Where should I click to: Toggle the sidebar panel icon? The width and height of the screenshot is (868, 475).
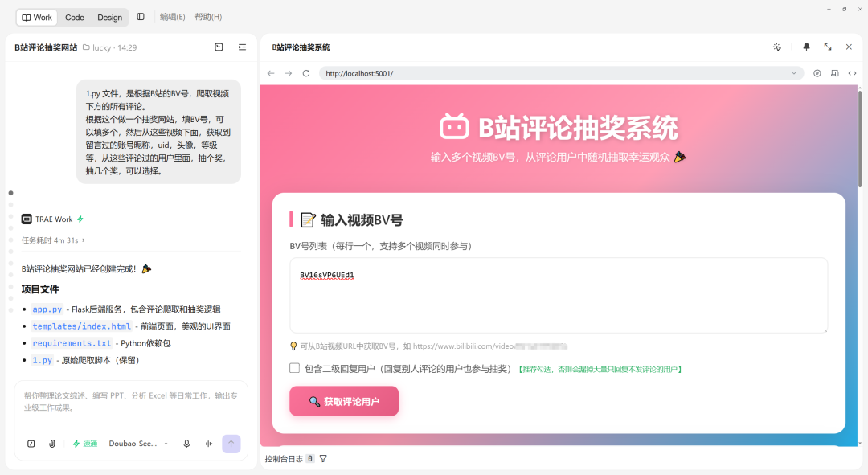click(x=141, y=17)
